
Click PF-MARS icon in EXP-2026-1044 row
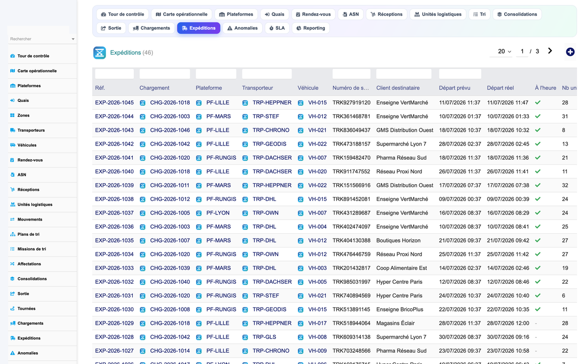coord(199,117)
